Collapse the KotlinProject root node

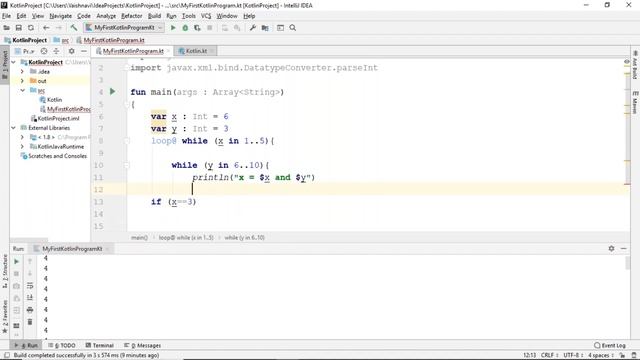(x=13, y=62)
